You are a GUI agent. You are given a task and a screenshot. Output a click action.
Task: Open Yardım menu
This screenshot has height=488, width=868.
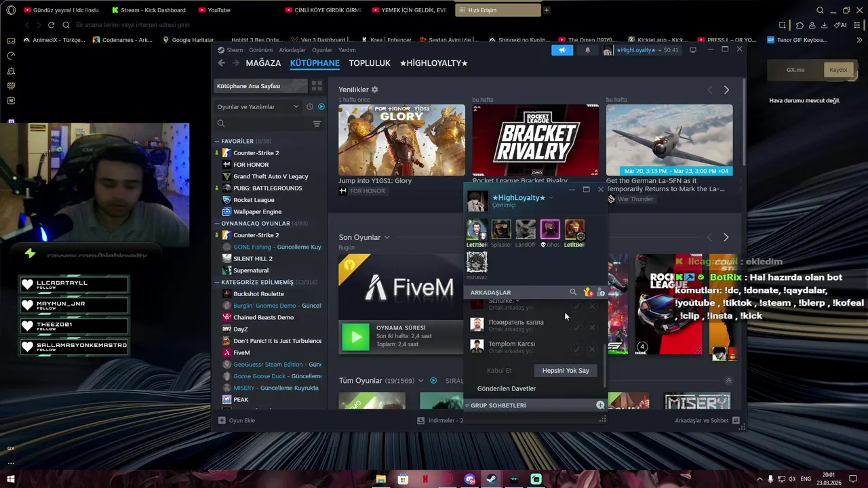tap(347, 50)
